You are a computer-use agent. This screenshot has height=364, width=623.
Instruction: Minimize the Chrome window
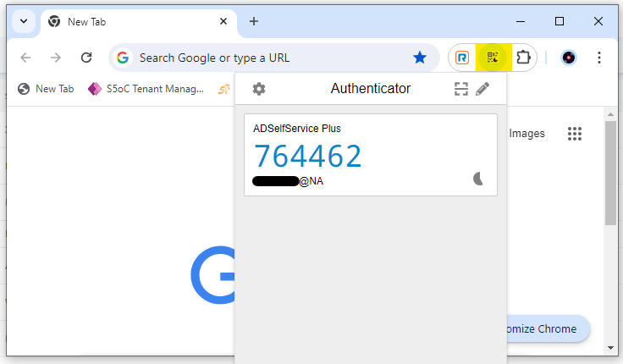click(521, 21)
